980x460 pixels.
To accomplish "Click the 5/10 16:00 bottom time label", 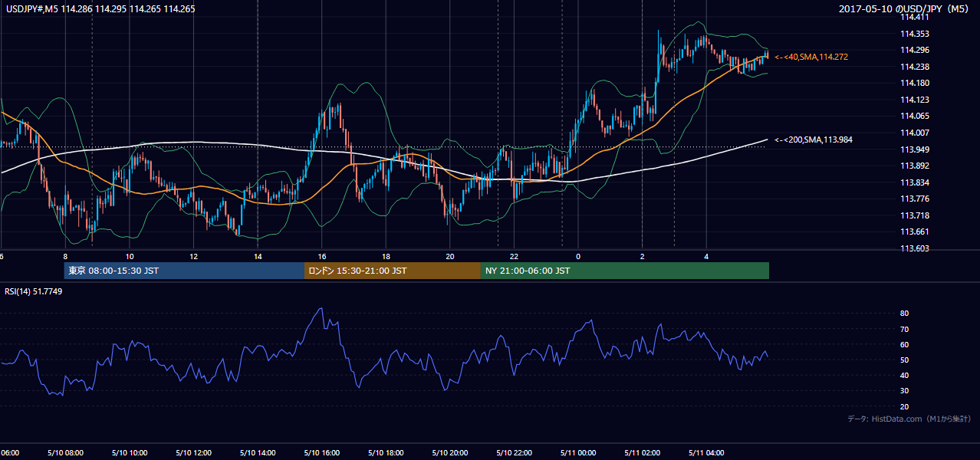I will pyautogui.click(x=321, y=453).
